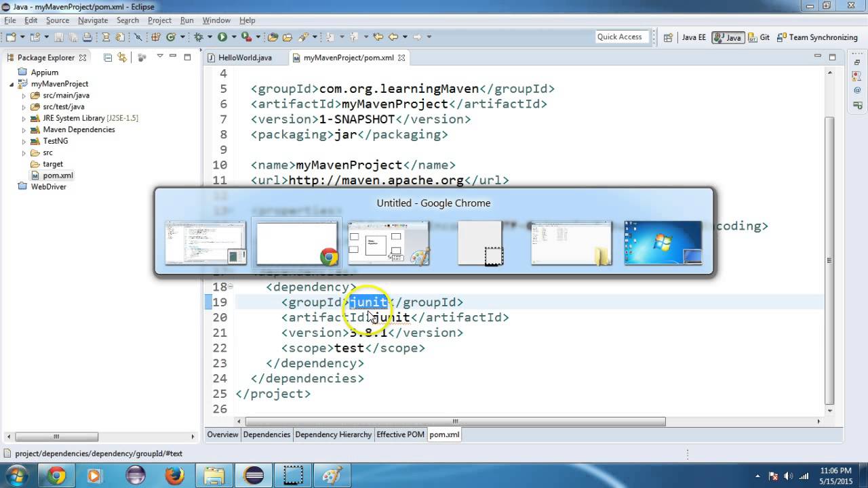Open the Source menu

click(x=58, y=20)
